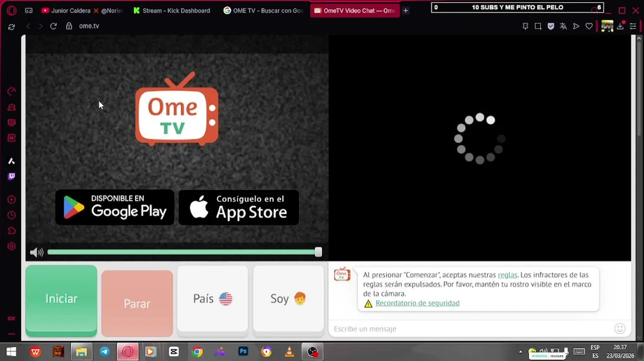
Task: Select the OmeTV Video Chat tab
Action: tap(355, 11)
